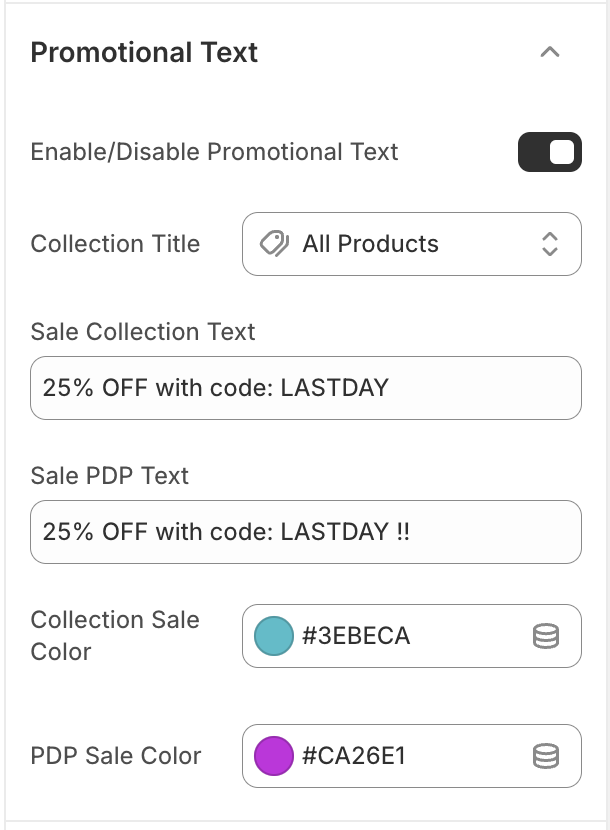
Task: Open the All Products collection dropdown
Action: (x=411, y=244)
